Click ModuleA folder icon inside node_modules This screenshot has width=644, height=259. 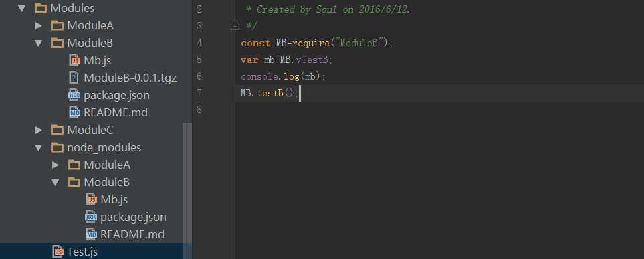(x=74, y=165)
